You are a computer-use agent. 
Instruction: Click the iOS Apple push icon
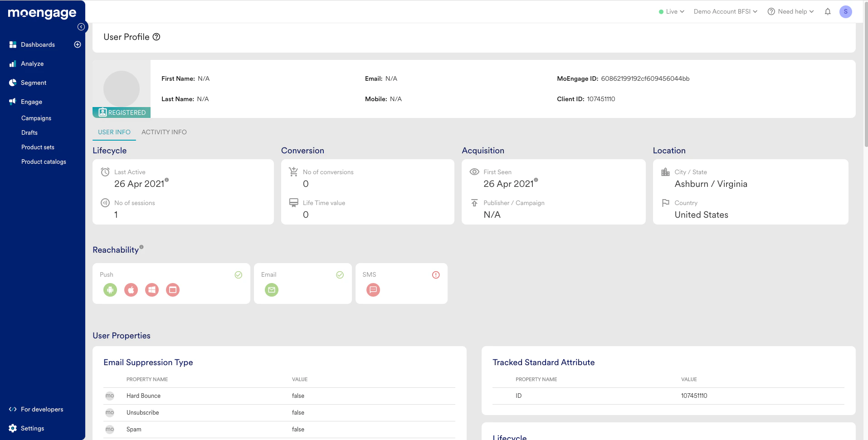pyautogui.click(x=131, y=290)
